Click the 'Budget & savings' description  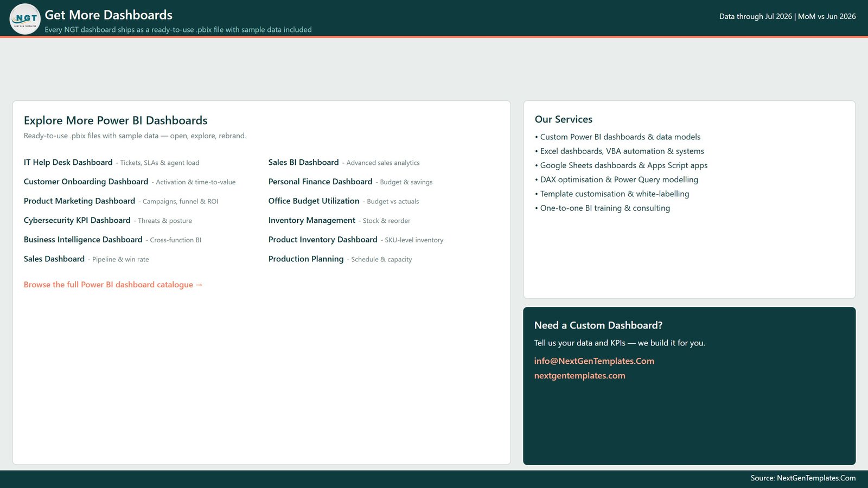(x=406, y=182)
